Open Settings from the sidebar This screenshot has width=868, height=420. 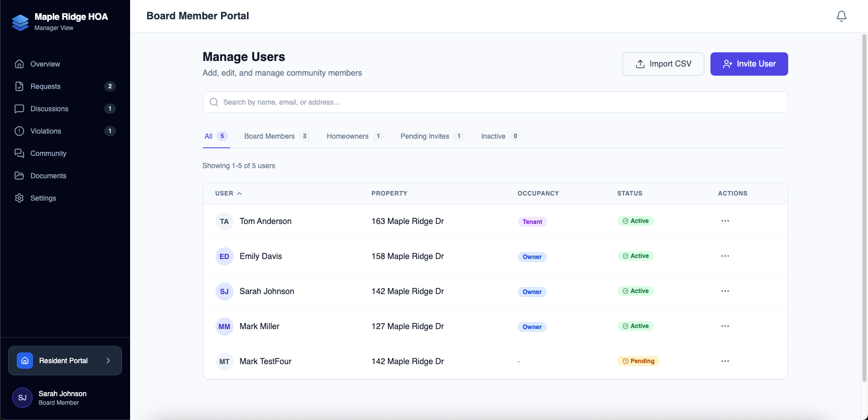[x=65, y=198]
